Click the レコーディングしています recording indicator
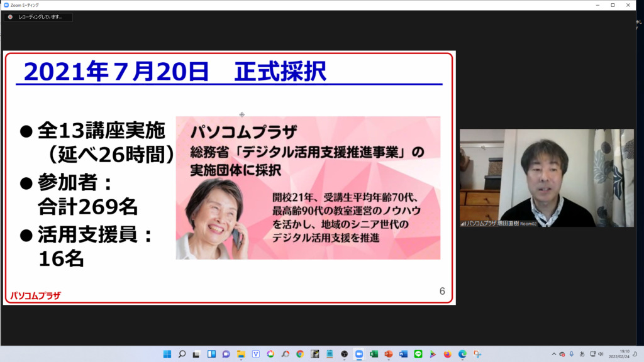 [38, 17]
